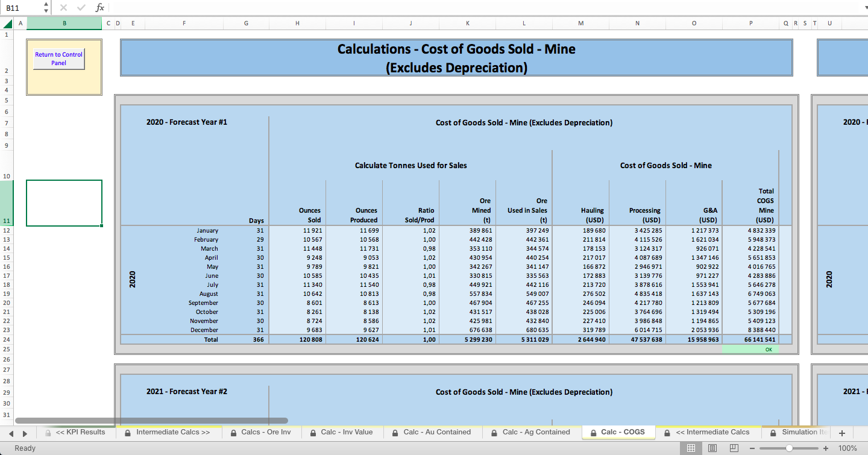Click the zoom in plus button
This screenshot has width=868, height=455.
point(826,448)
